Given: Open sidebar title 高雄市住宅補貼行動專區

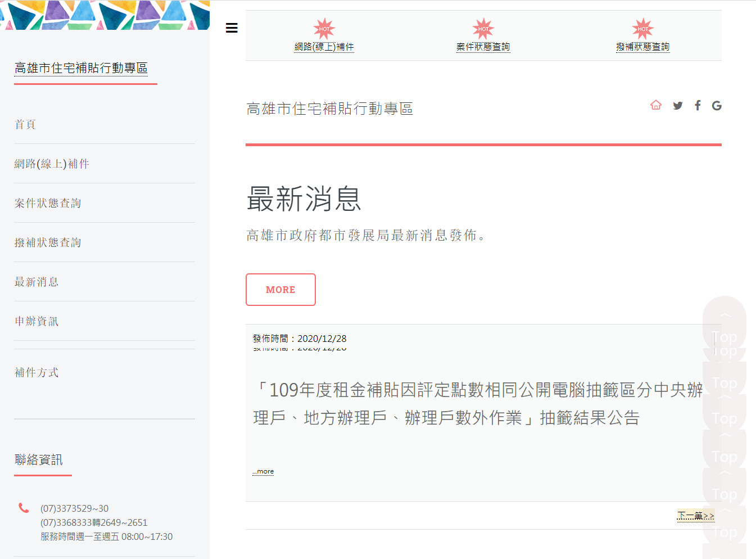Looking at the screenshot, I should (x=81, y=68).
